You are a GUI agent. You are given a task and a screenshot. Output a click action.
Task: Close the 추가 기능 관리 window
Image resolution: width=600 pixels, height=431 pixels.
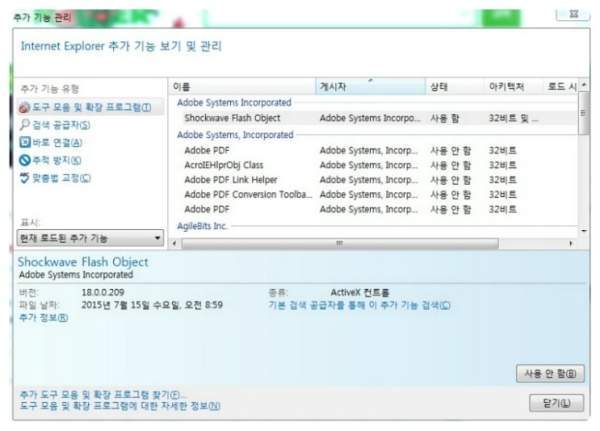click(573, 13)
